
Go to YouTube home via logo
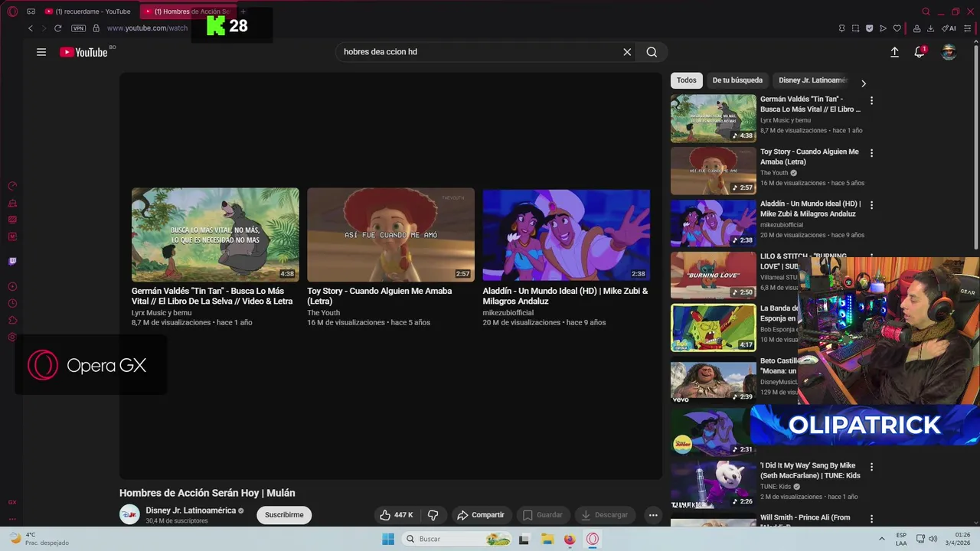tap(83, 52)
